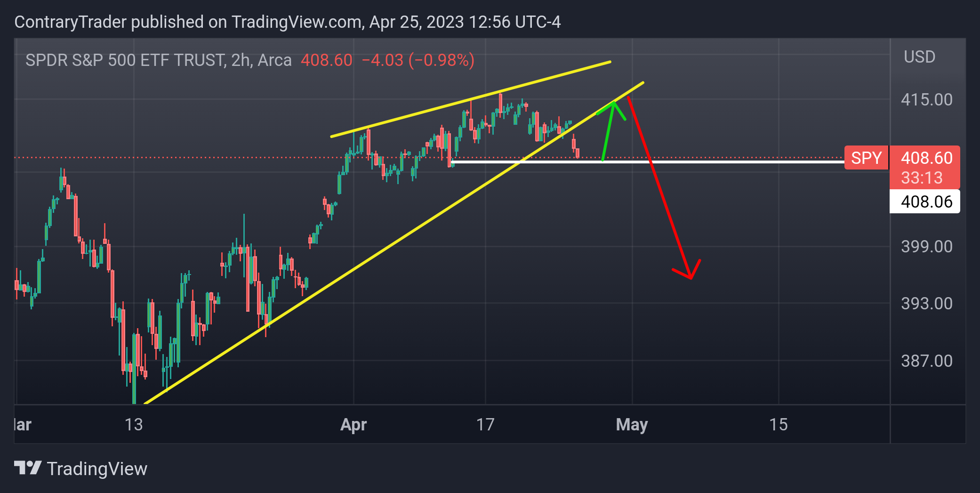Viewport: 980px width, 493px height.
Task: Click the May label on time axis
Action: click(x=632, y=425)
